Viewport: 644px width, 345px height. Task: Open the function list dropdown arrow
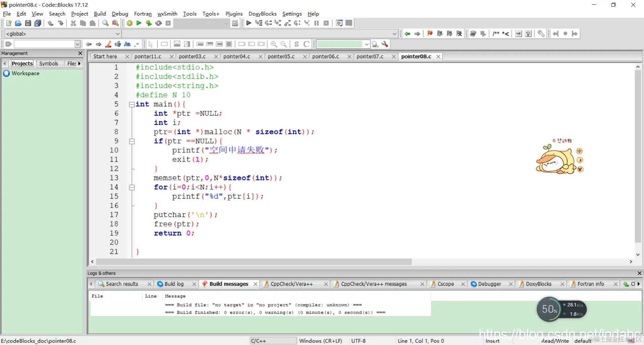pyautogui.click(x=394, y=33)
